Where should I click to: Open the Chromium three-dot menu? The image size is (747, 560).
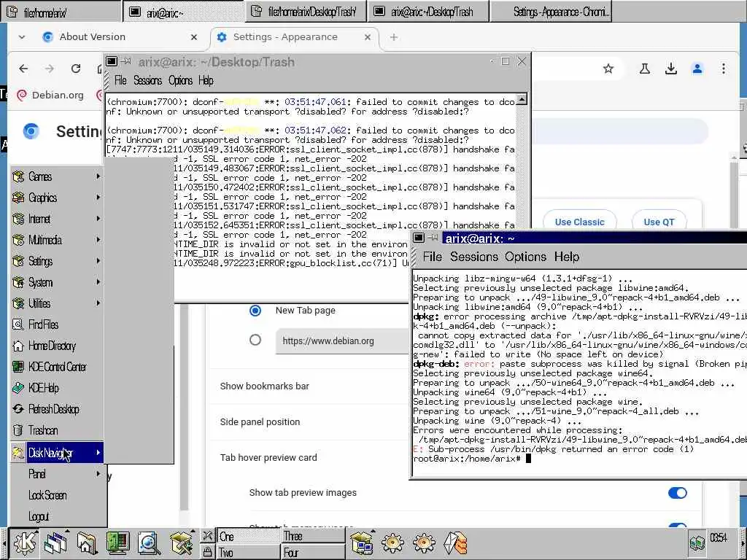pyautogui.click(x=723, y=69)
